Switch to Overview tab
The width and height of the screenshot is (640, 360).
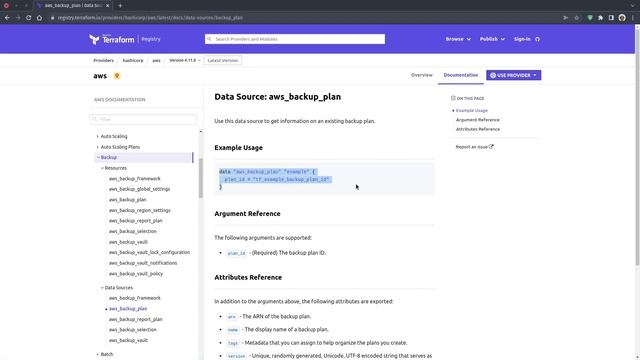point(422,75)
